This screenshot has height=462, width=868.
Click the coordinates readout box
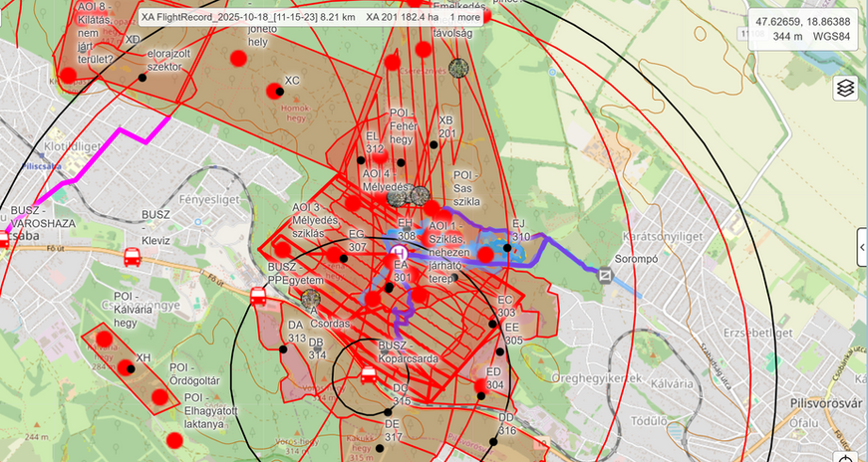802,29
